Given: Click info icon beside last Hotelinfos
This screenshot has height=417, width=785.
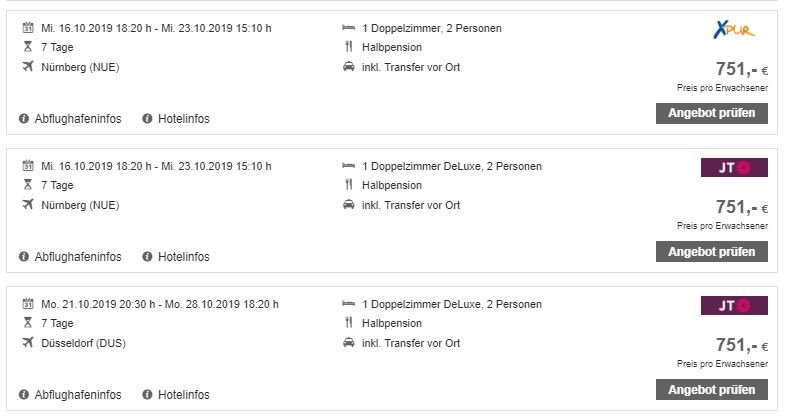Looking at the screenshot, I should [x=147, y=394].
